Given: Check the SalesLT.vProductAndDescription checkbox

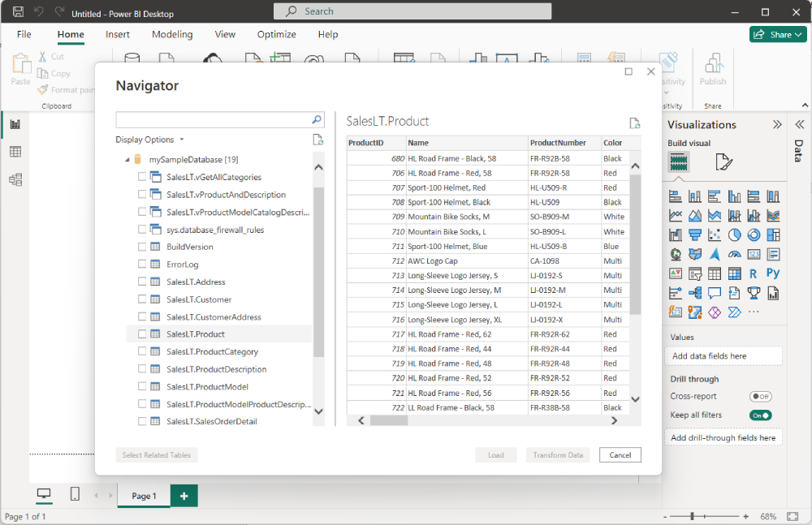Looking at the screenshot, I should pyautogui.click(x=142, y=194).
